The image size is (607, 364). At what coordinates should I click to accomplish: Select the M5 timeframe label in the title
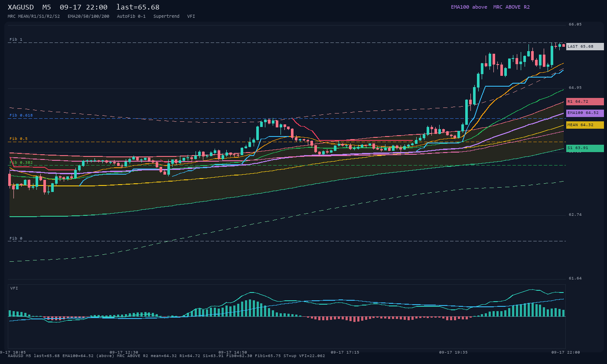point(47,7)
